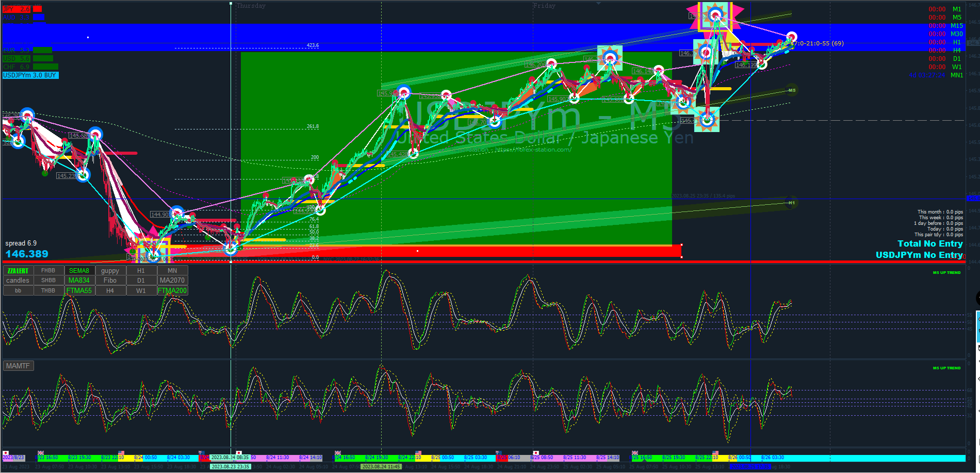Click the Japan flag beside '8/25 08:50'
The width and height of the screenshot is (980, 473).
tap(535, 453)
